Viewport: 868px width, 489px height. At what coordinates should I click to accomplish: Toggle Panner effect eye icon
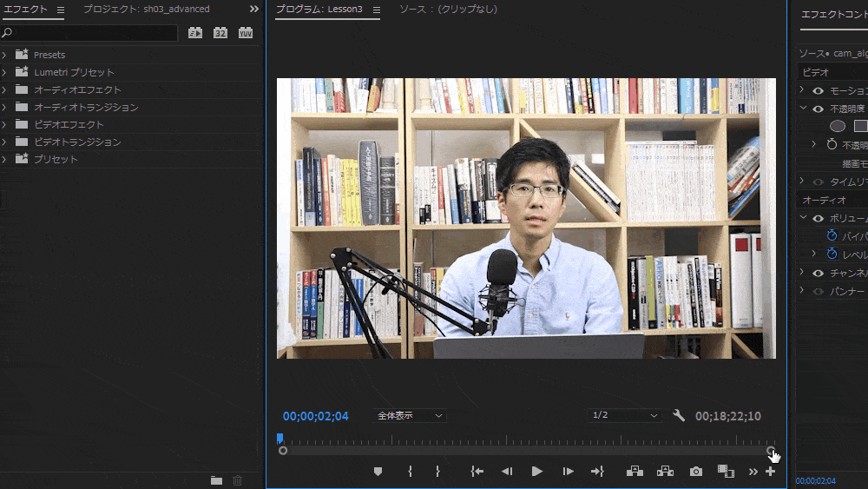tap(819, 291)
